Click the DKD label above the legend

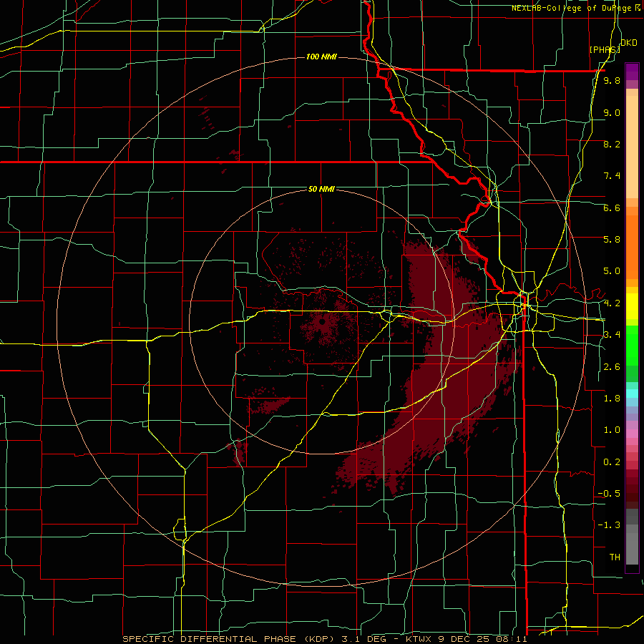pyautogui.click(x=629, y=43)
